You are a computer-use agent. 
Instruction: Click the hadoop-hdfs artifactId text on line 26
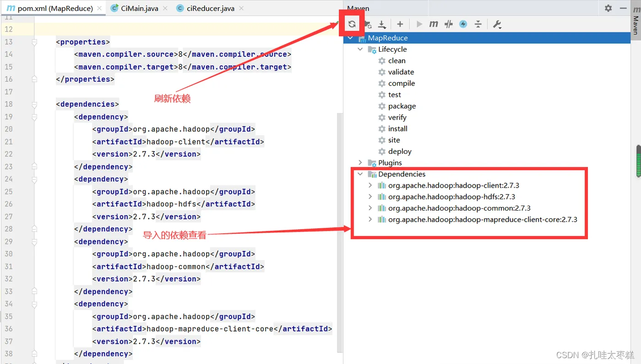(171, 204)
